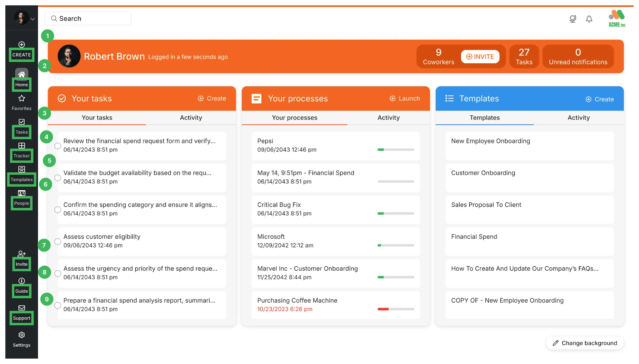The image size is (639, 364).
Task: Switch to the Activity tab under Your processes
Action: [388, 118]
